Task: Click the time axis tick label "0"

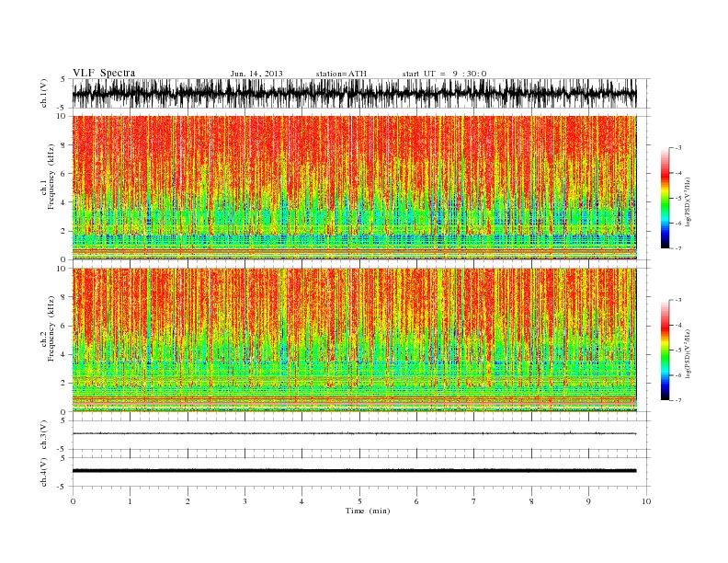Action: click(x=73, y=501)
